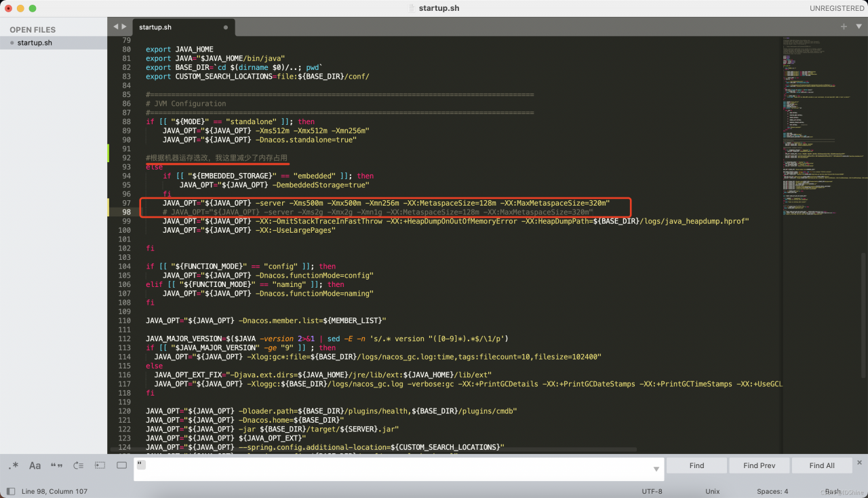Close the find panel
The width and height of the screenshot is (868, 498).
pyautogui.click(x=859, y=462)
